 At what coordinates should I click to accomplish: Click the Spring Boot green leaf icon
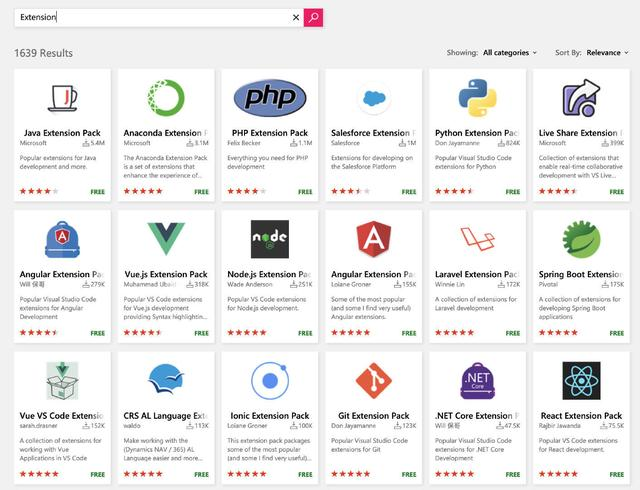(x=581, y=239)
